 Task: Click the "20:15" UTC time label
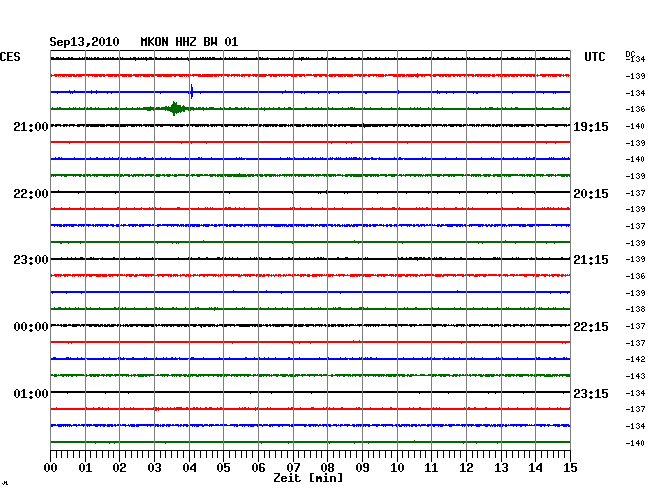point(591,194)
